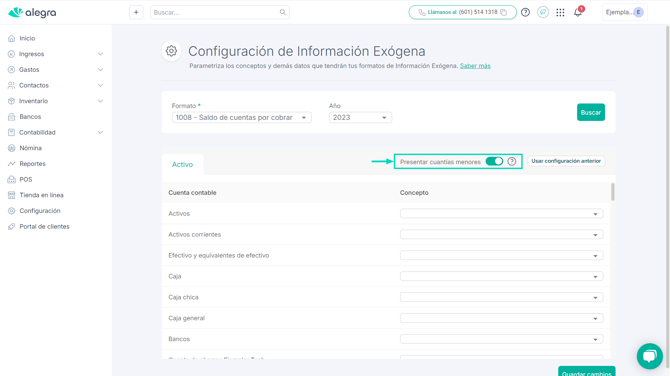Open the floating support chat button
This screenshot has height=376, width=670.
click(649, 356)
